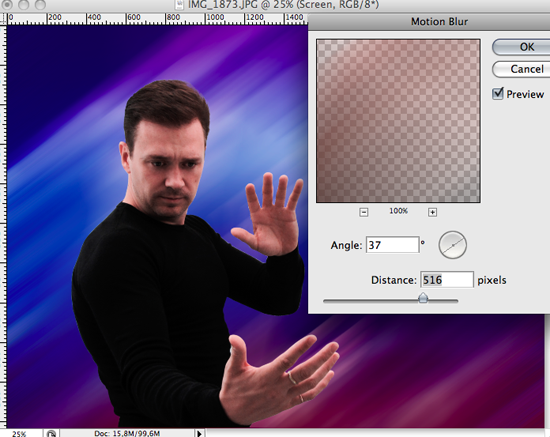550x437 pixels.
Task: Click the status bar icon beside 25%
Action: point(51,433)
